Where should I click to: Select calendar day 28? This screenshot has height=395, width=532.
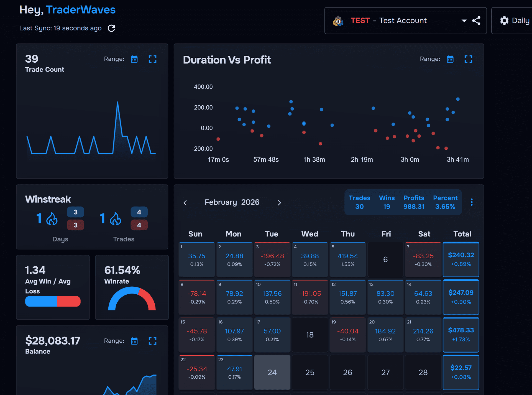[423, 373]
